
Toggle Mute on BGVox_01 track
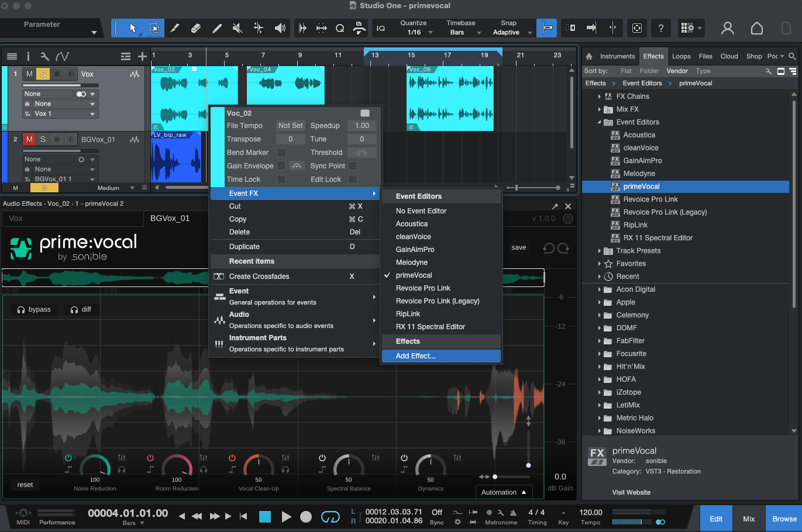[29, 139]
